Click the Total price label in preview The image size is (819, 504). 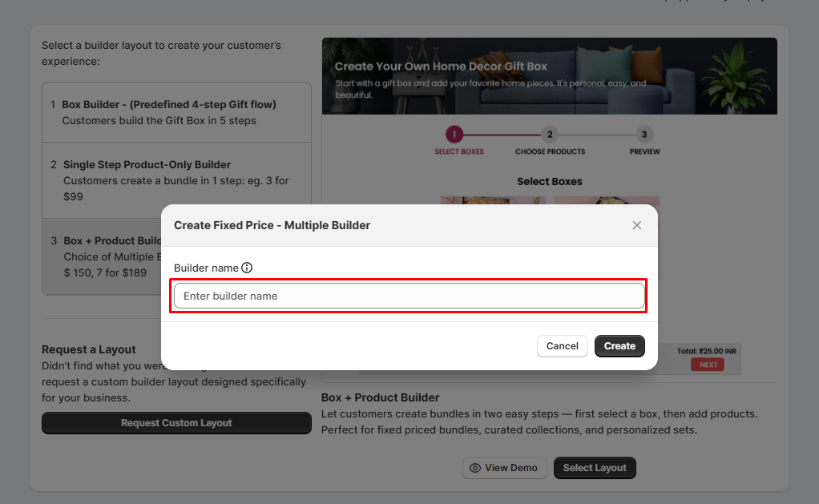[708, 351]
